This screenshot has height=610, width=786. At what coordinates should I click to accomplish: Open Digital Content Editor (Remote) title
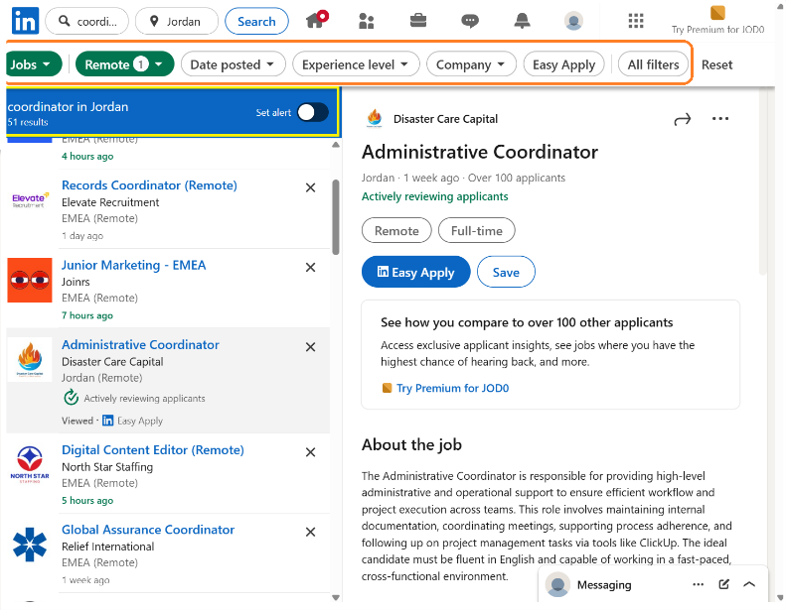pos(153,450)
